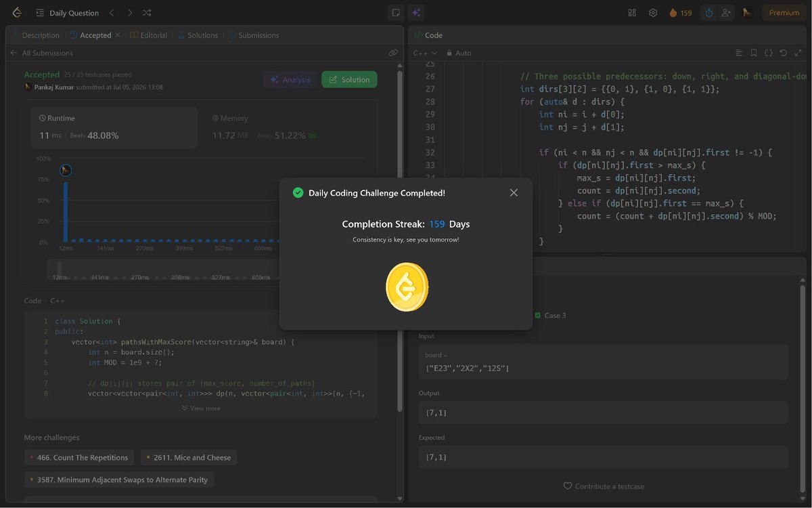The height and width of the screenshot is (508, 812).
Task: Click the invite user icon
Action: click(x=727, y=13)
